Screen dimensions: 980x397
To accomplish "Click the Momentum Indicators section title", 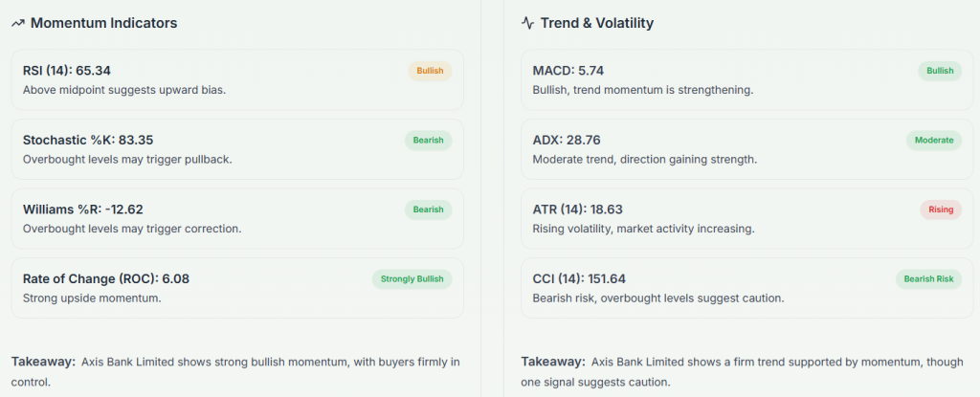I will coord(103,23).
